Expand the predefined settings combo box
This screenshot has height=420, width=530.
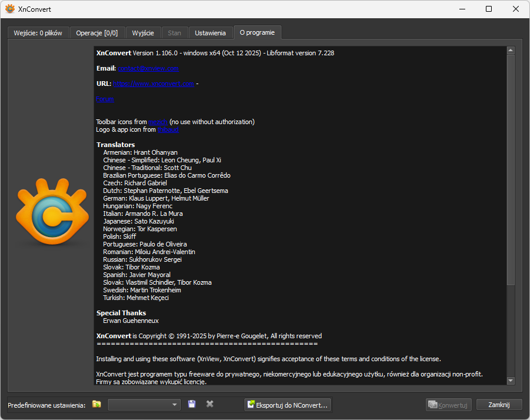pyautogui.click(x=144, y=405)
